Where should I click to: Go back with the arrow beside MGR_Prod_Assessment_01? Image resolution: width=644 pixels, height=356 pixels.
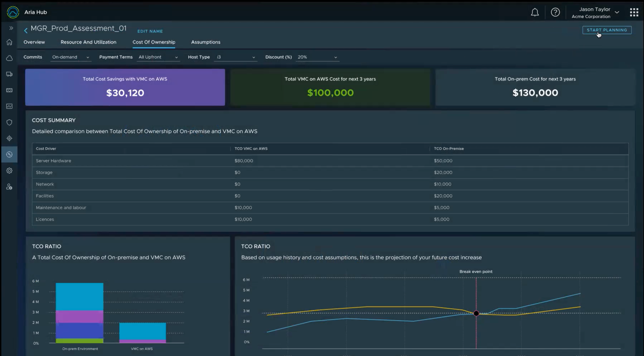26,31
